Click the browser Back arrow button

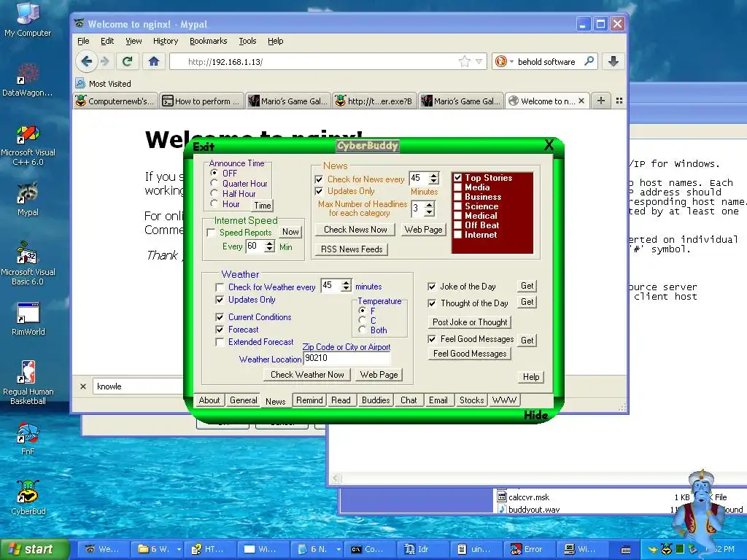(x=87, y=61)
